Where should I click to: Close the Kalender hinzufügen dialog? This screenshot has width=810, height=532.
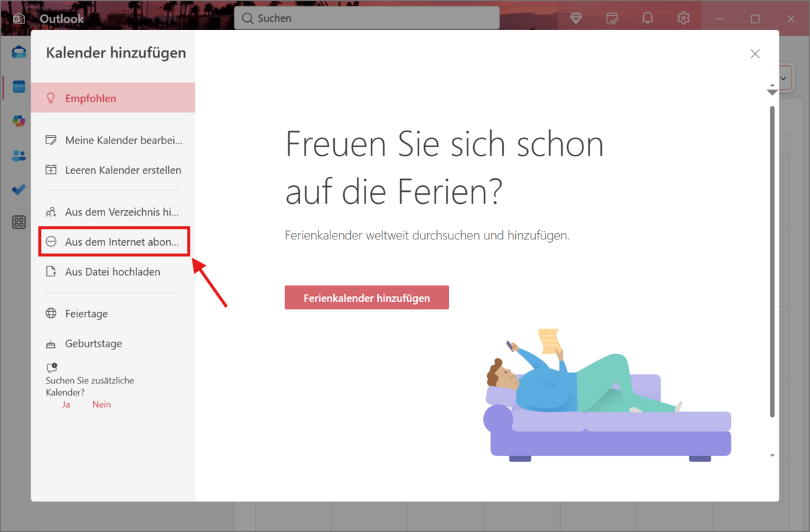(755, 54)
